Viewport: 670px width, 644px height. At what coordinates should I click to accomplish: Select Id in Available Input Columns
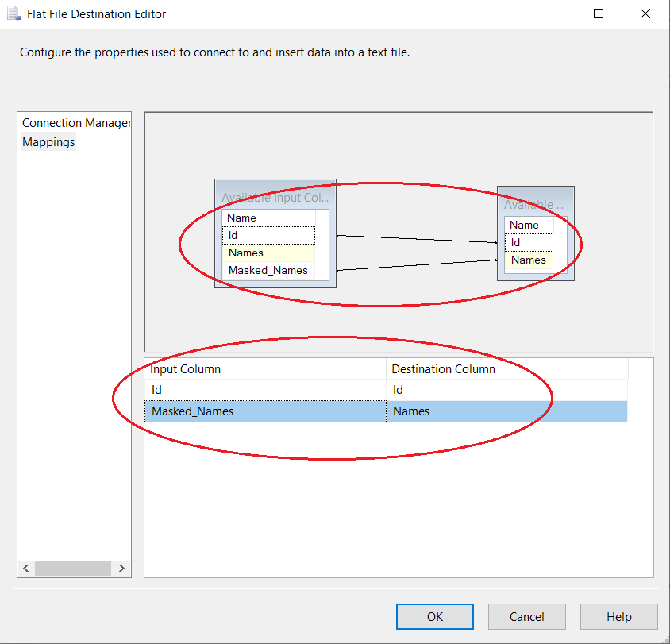point(268,235)
